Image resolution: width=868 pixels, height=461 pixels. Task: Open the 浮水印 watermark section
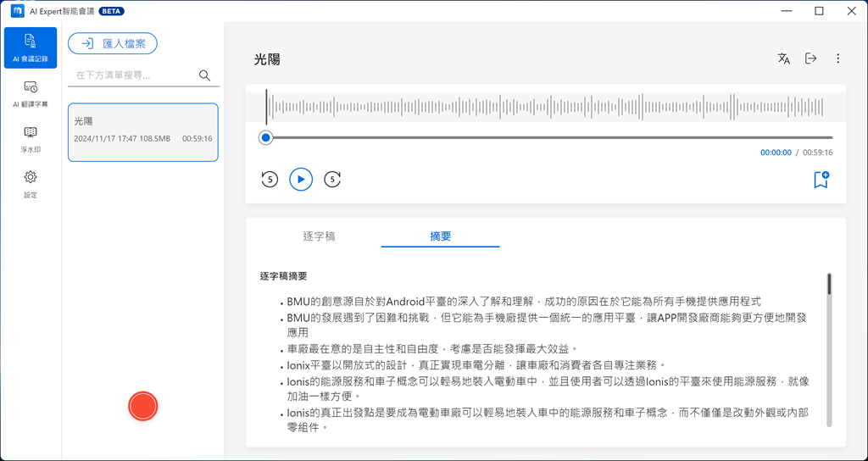[31, 139]
